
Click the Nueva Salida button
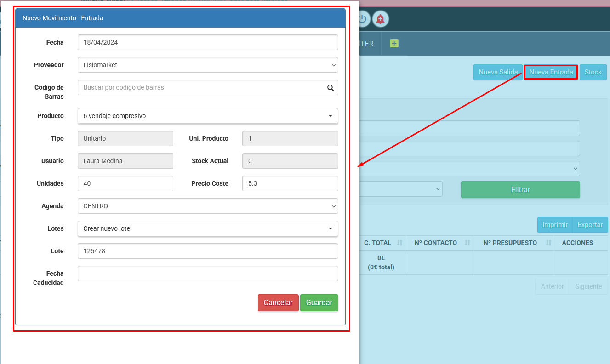tap(498, 72)
